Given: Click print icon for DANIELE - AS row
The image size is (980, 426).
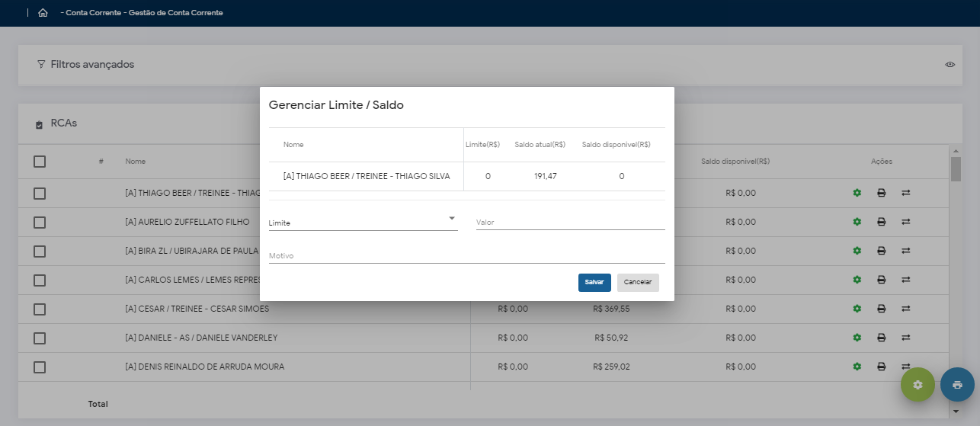Looking at the screenshot, I should point(881,338).
